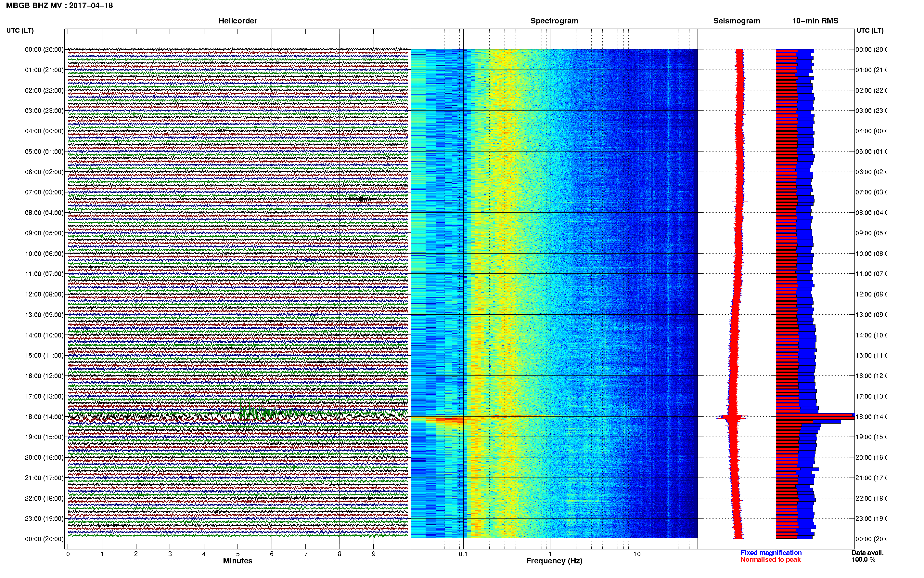Click the Minutes x-axis label
Viewport: 924px width, 578px height.
point(237,561)
